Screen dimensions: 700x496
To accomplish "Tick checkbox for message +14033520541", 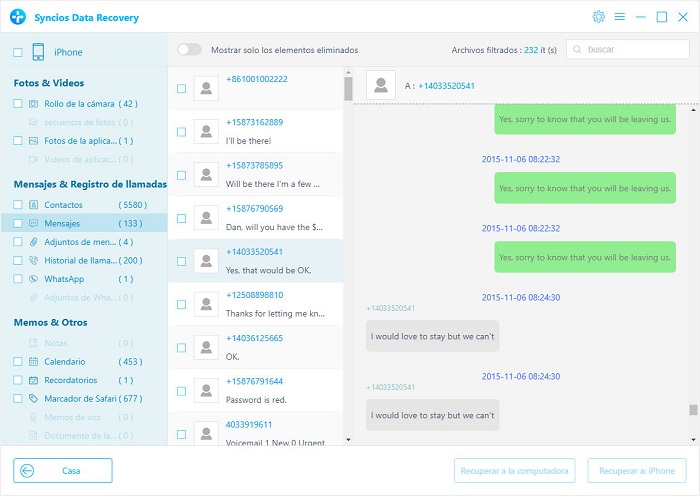I will pyautogui.click(x=182, y=262).
